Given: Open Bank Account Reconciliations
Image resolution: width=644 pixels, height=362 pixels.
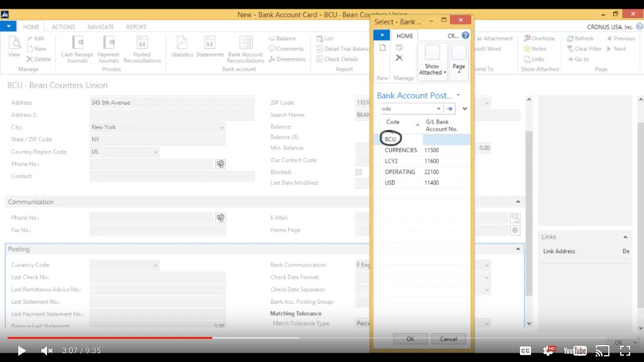Looking at the screenshot, I should (x=245, y=50).
